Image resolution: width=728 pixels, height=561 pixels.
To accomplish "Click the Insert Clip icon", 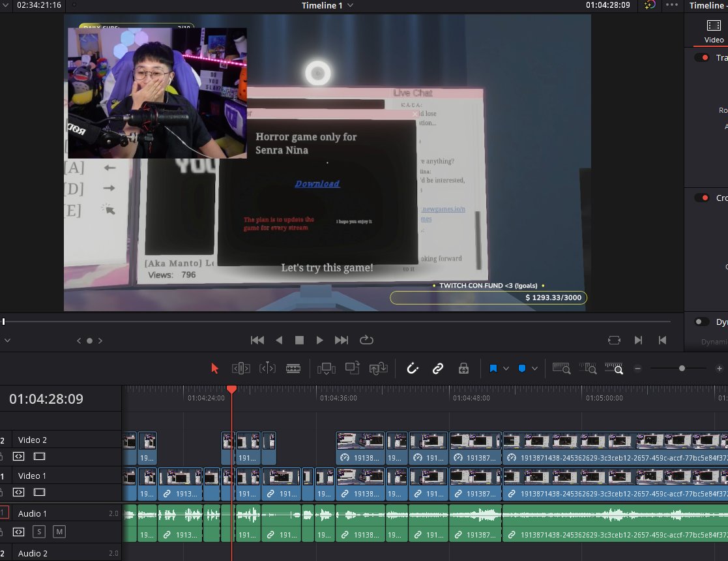I will pyautogui.click(x=327, y=369).
